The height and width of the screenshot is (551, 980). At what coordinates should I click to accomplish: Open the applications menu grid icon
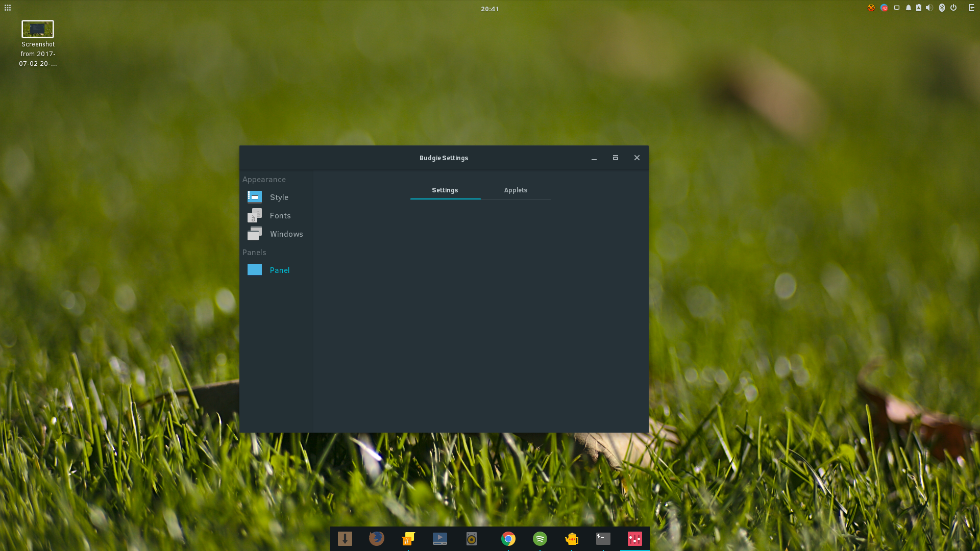point(8,8)
